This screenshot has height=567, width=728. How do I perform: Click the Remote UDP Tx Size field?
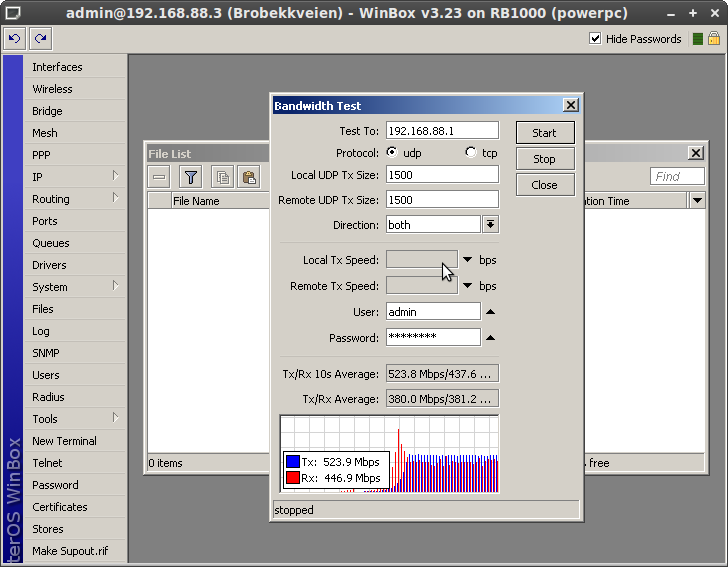point(442,200)
